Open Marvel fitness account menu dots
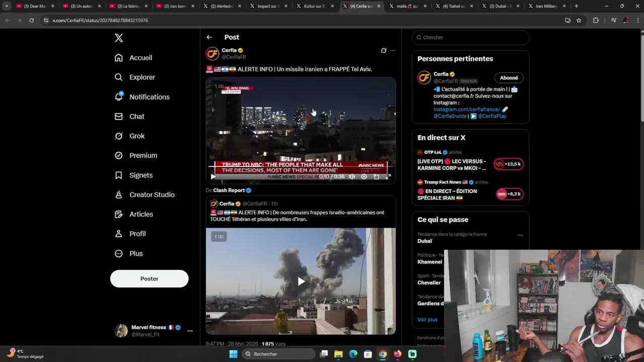Image resolution: width=644 pixels, height=362 pixels. tap(190, 331)
